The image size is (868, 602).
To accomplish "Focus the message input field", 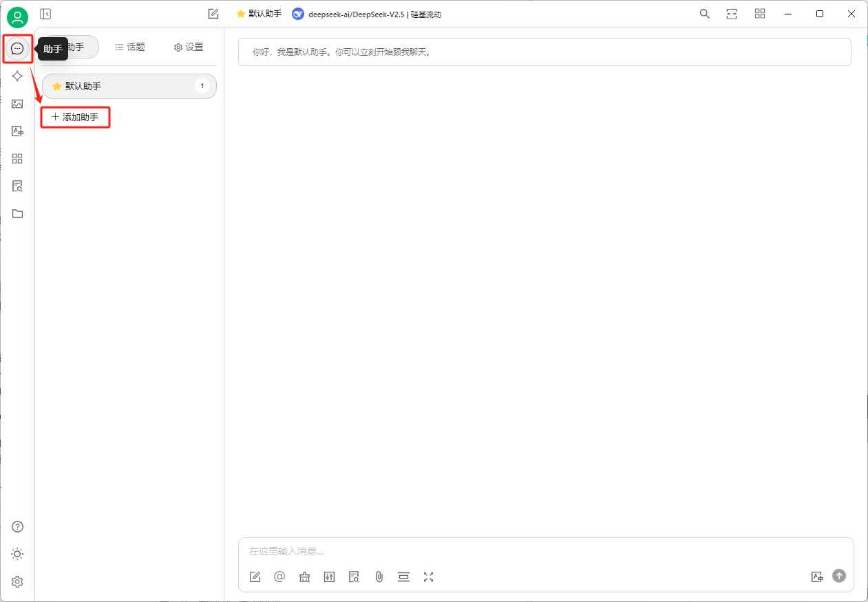I will pos(546,551).
